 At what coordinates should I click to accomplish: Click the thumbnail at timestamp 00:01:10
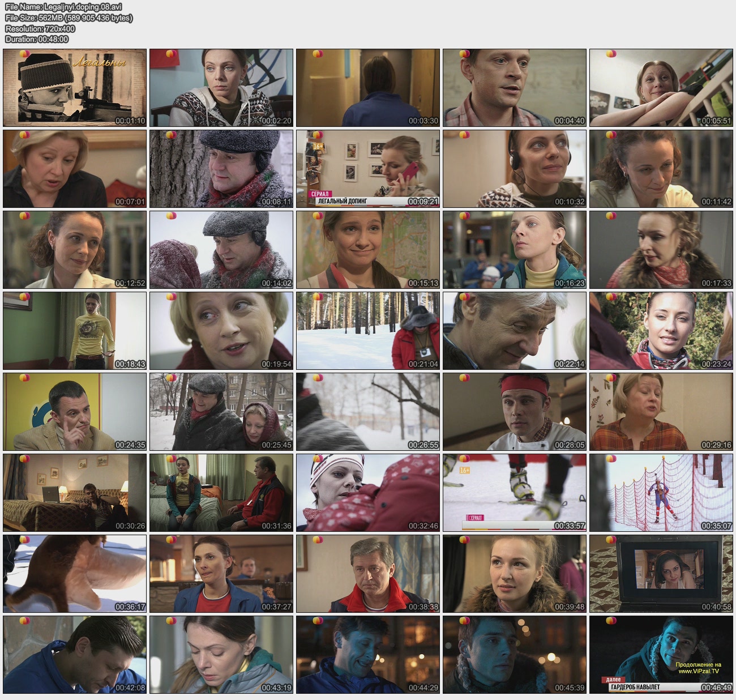(75, 88)
